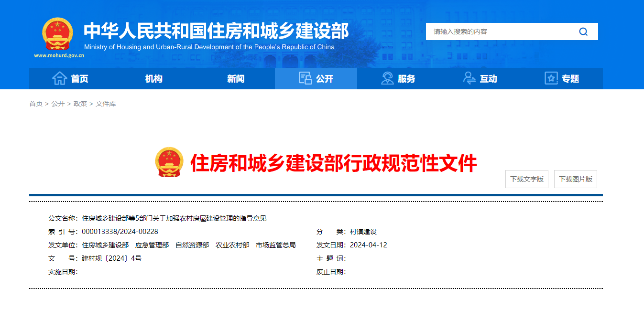Screen dimensions: 644x309
Task: Open the 新闻 navigation menu
Action: click(236, 79)
